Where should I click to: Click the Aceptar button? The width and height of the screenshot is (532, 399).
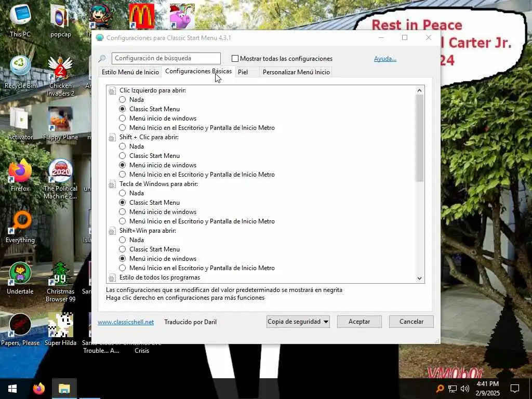click(360, 322)
